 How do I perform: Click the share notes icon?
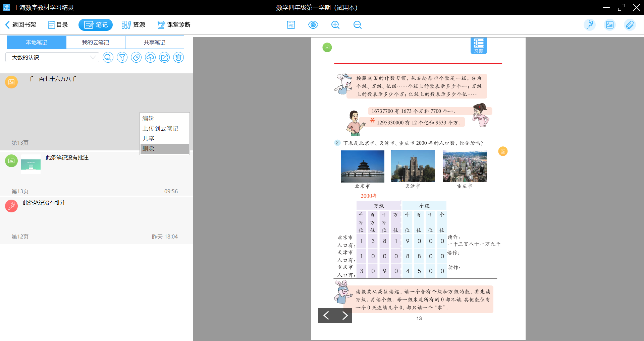click(x=164, y=58)
